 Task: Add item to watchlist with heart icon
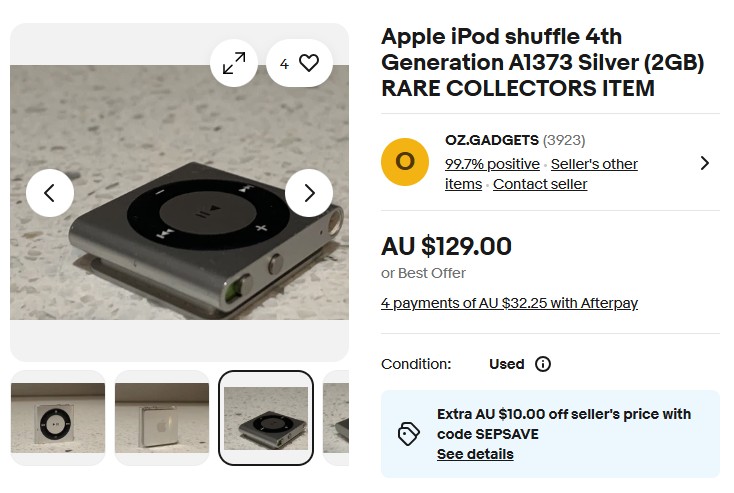click(299, 64)
